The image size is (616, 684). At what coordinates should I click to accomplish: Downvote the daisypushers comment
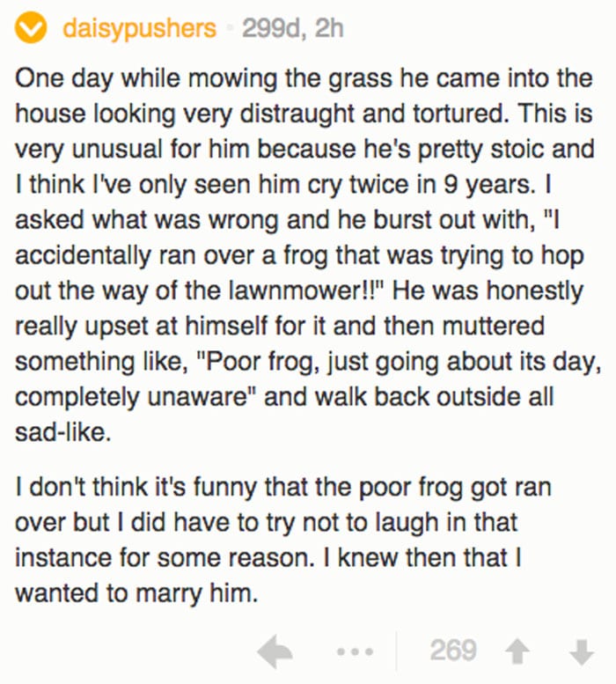[x=582, y=652]
